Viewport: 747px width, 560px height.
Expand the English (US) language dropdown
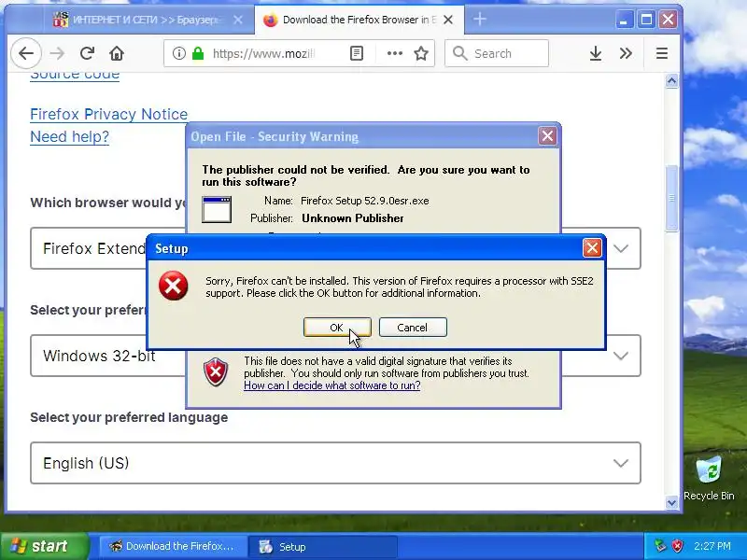335,463
